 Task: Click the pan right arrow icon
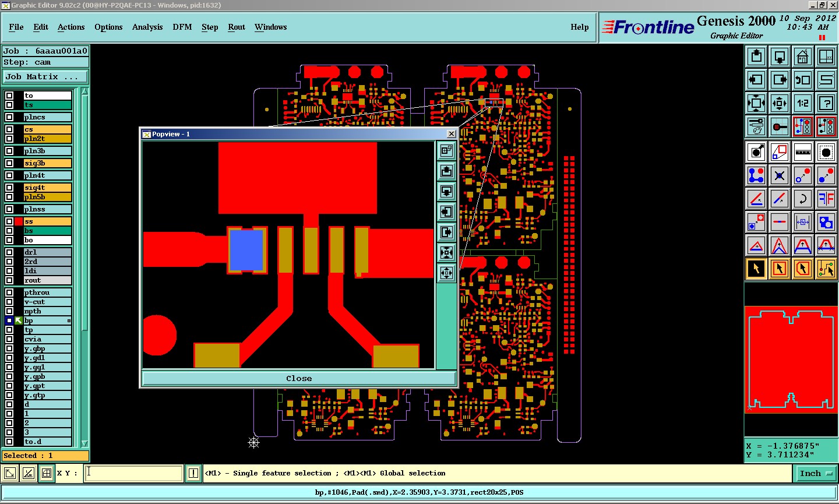(780, 80)
